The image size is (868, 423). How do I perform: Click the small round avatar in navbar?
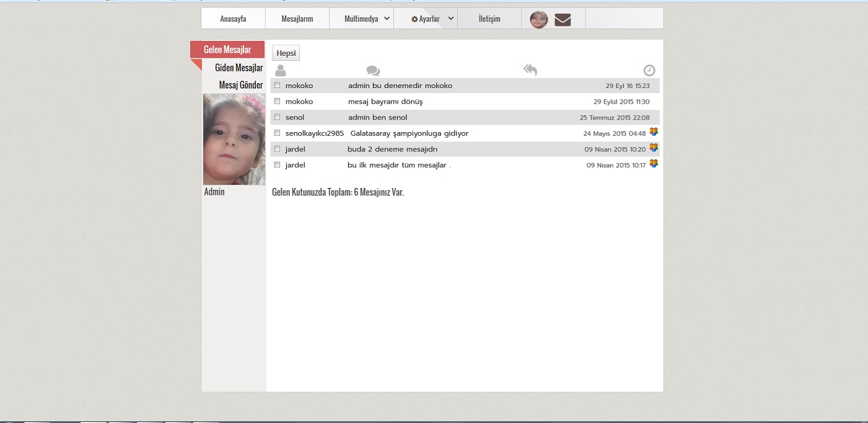(x=538, y=20)
